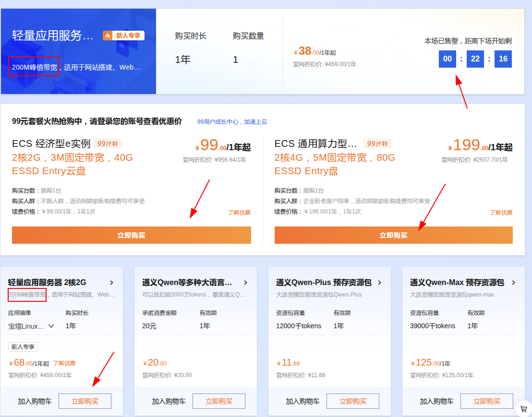Buy 通义Qwen-Max 预存资源包 with 立即购买

coord(486,401)
